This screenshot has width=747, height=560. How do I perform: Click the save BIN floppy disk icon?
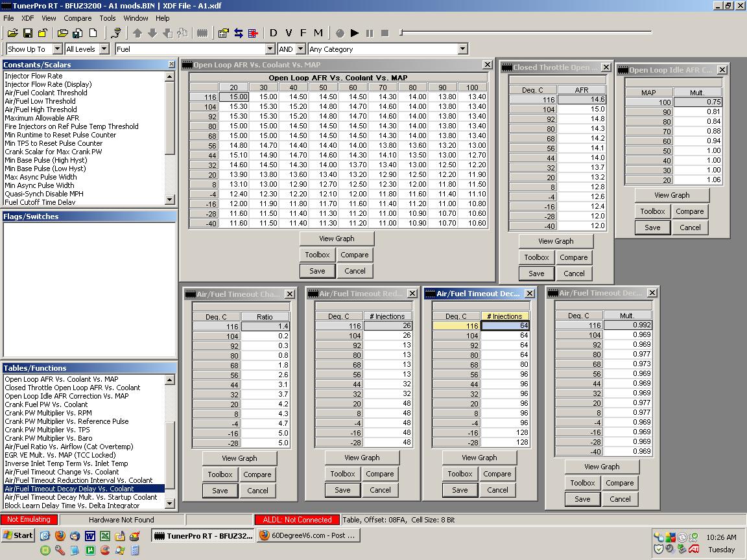(27, 33)
